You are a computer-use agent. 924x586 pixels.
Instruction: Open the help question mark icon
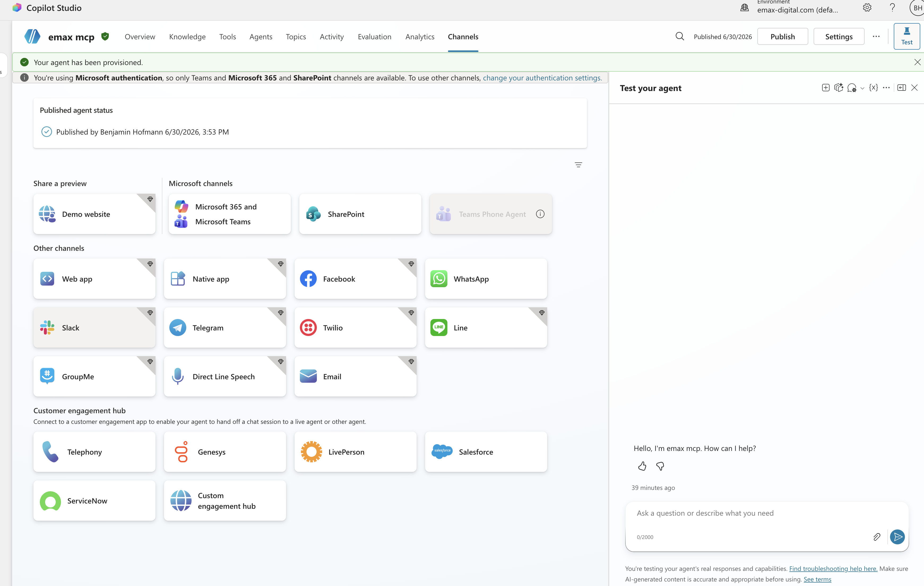point(892,8)
